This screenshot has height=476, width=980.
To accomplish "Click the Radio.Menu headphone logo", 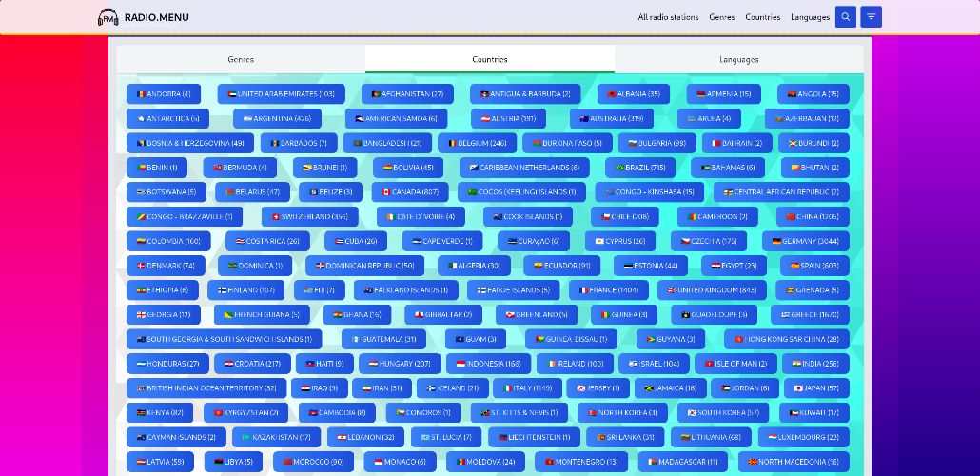I will point(108,17).
